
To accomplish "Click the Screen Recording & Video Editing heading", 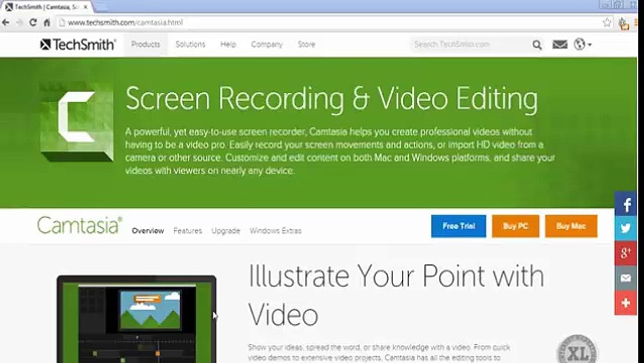I will 332,98.
